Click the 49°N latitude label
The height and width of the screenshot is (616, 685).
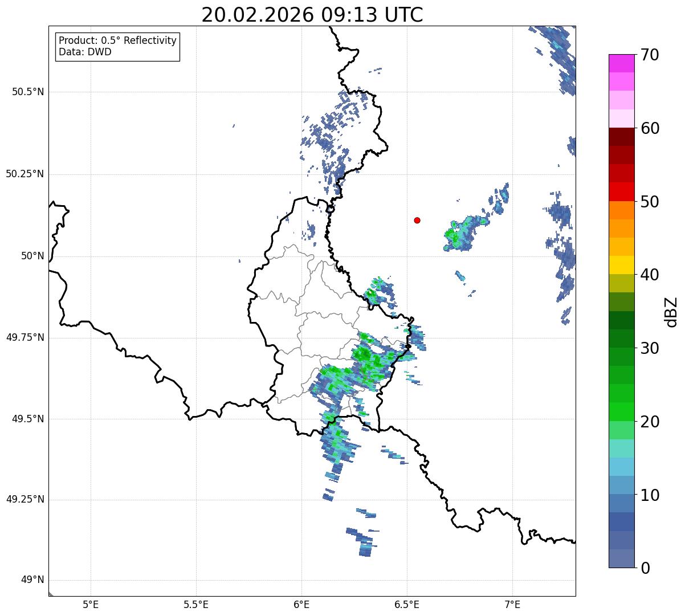(x=32, y=580)
